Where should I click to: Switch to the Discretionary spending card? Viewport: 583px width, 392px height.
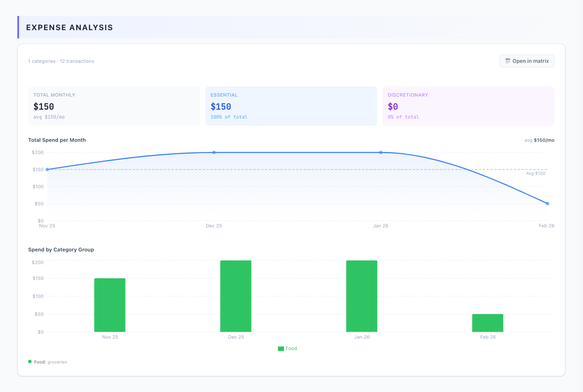pos(468,106)
